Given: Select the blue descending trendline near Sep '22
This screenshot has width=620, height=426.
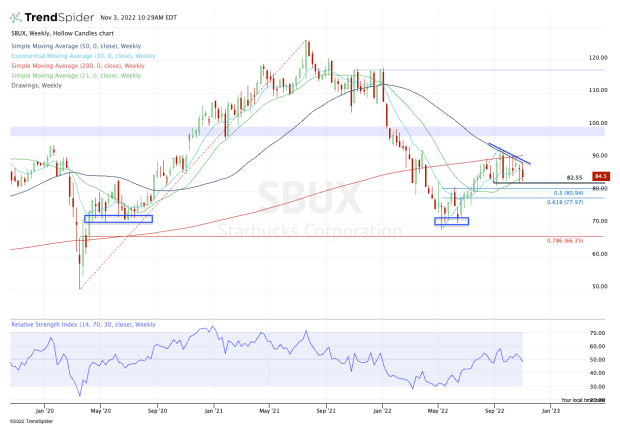Looking at the screenshot, I should coord(510,153).
